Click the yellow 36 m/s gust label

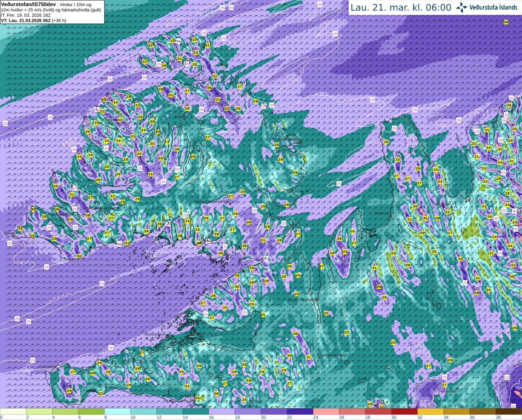click(199, 243)
